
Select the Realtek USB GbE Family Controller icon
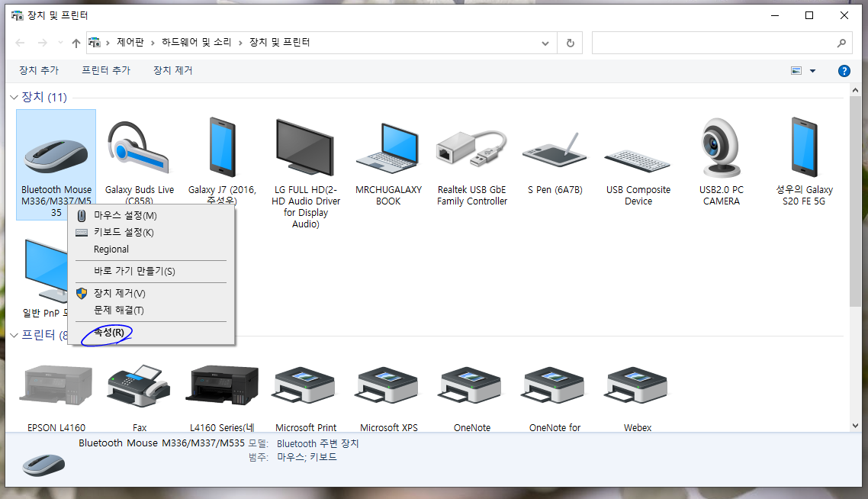[x=471, y=149]
